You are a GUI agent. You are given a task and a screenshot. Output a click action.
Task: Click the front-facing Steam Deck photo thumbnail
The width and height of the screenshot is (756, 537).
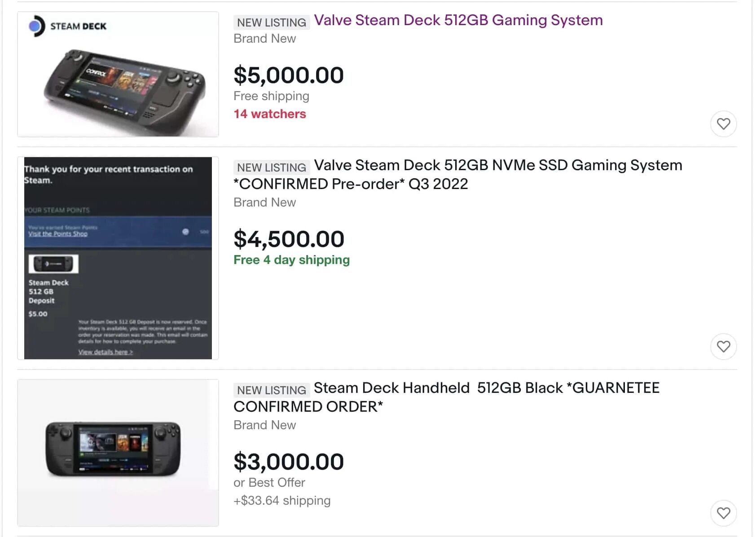pyautogui.click(x=118, y=452)
